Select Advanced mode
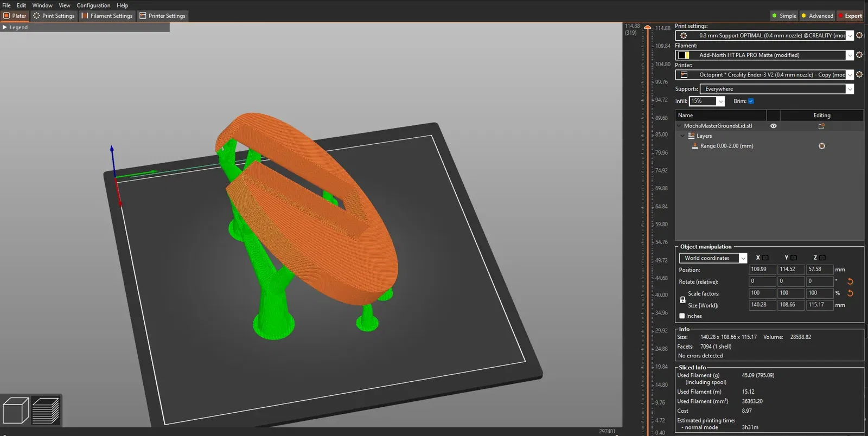This screenshot has height=436, width=868. point(818,16)
